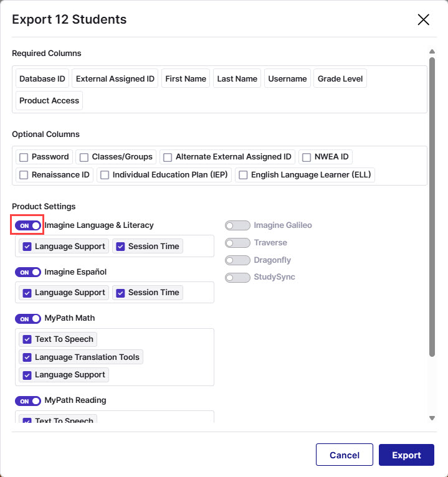Uncheck Session Time under Imagine Español
Image resolution: width=448 pixels, height=477 pixels.
(x=120, y=293)
